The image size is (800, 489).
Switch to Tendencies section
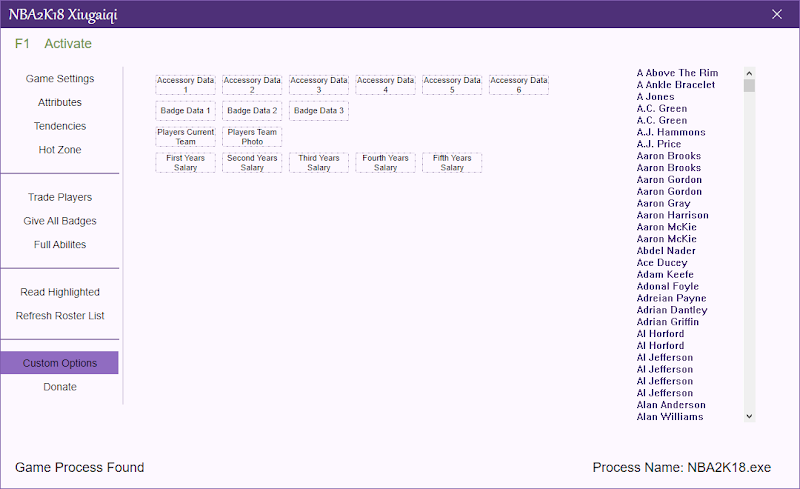[60, 126]
